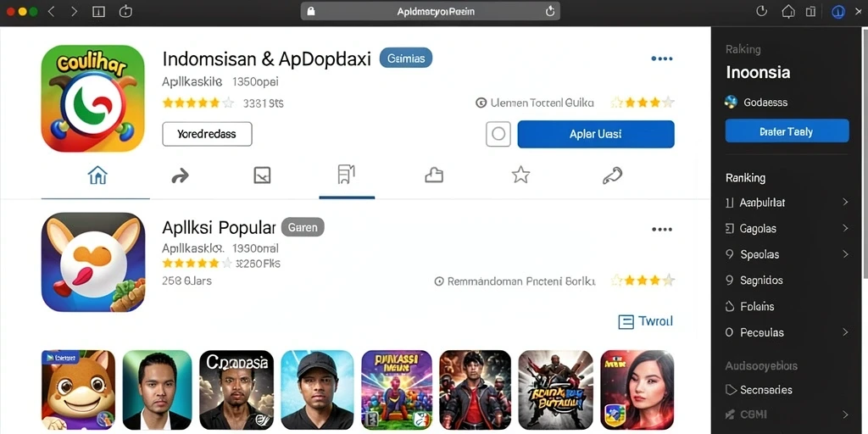Open the colorful Dunassi game thumbnail
Screen dimensions: 868x434
coord(397,390)
